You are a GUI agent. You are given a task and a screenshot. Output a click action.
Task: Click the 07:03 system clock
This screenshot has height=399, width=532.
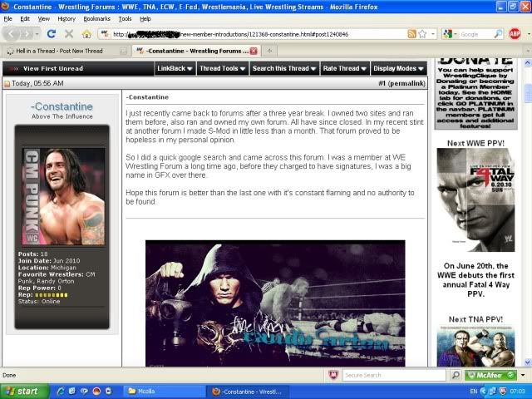(517, 392)
